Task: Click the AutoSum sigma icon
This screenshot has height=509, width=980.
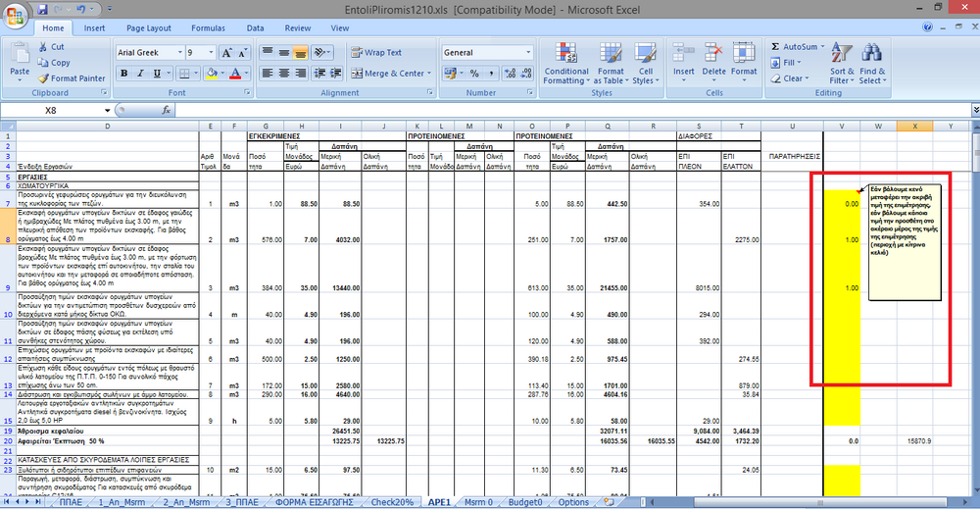Action: (x=775, y=46)
